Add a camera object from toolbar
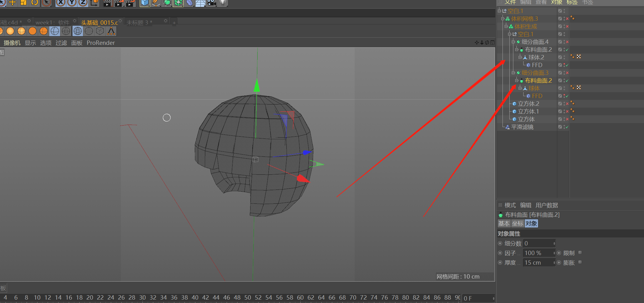Viewport: 644px width, 303px height. point(211,3)
